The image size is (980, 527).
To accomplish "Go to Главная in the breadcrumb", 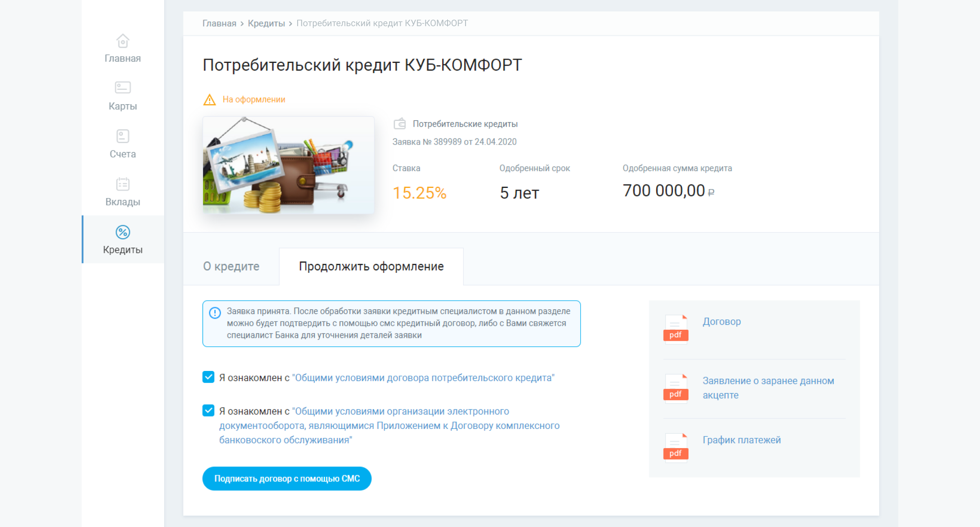I will (x=219, y=23).
